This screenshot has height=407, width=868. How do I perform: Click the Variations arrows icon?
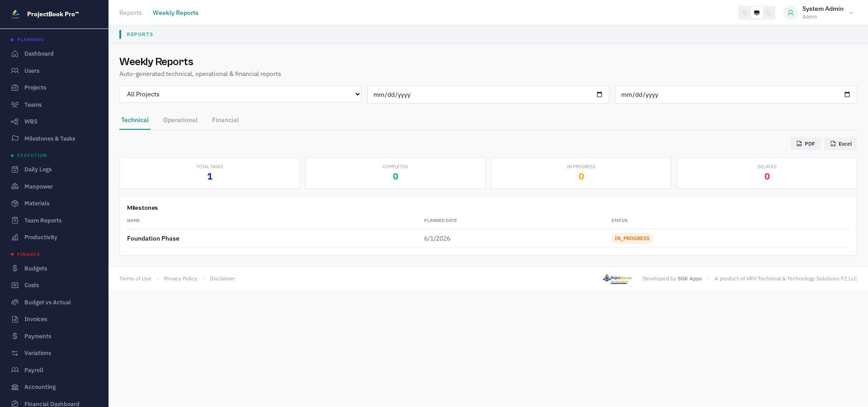15,353
